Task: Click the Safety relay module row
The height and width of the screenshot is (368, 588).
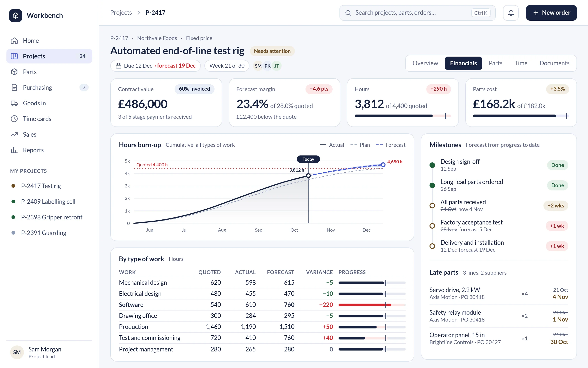Action: [x=499, y=316]
